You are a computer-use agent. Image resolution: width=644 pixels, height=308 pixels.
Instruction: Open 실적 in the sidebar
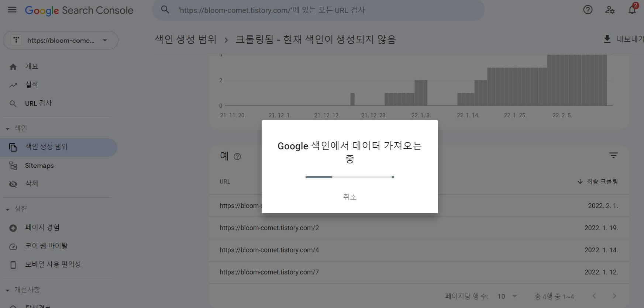(x=59, y=85)
